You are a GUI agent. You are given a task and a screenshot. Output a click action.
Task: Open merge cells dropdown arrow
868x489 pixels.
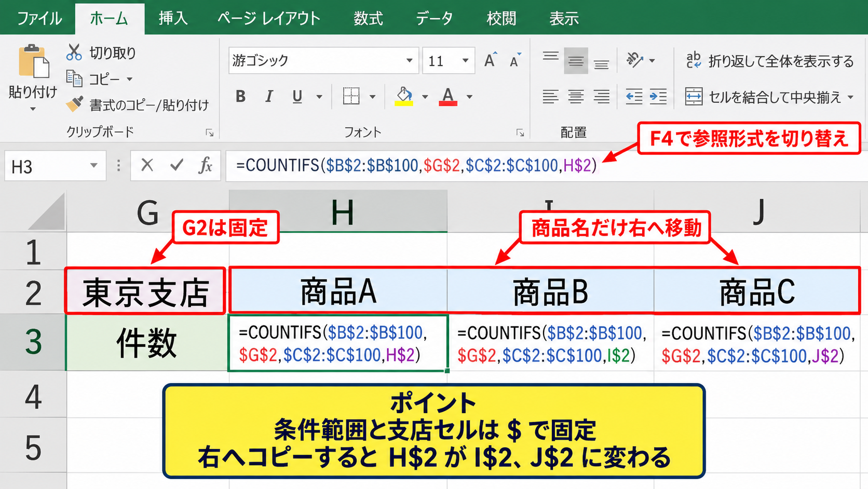(850, 97)
